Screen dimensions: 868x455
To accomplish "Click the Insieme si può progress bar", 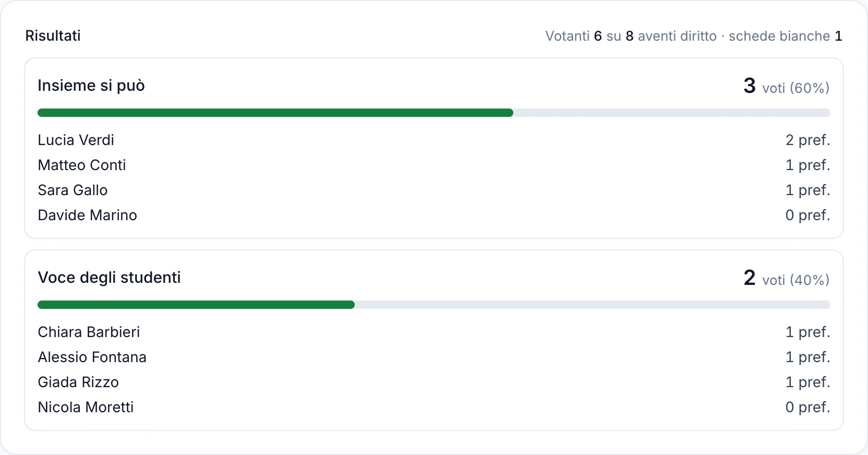I will [434, 113].
